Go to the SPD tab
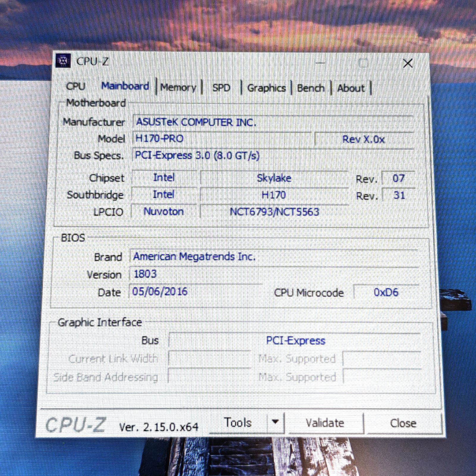 pyautogui.click(x=221, y=88)
